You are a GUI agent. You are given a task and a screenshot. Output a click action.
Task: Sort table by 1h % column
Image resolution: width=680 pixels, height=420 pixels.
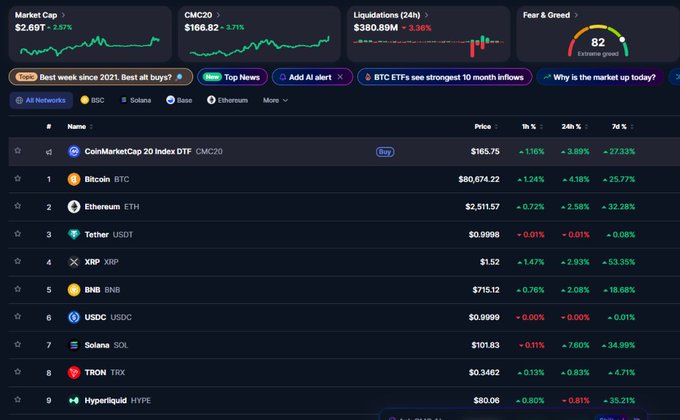532,127
